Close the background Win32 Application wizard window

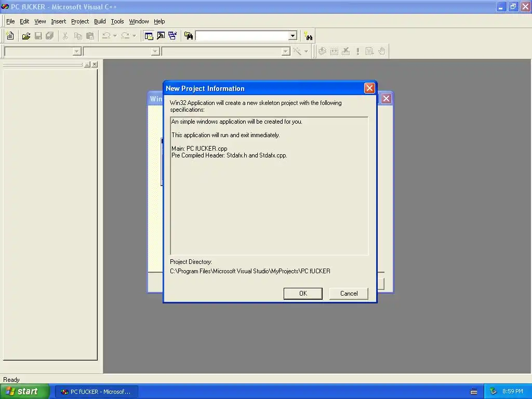tap(386, 98)
